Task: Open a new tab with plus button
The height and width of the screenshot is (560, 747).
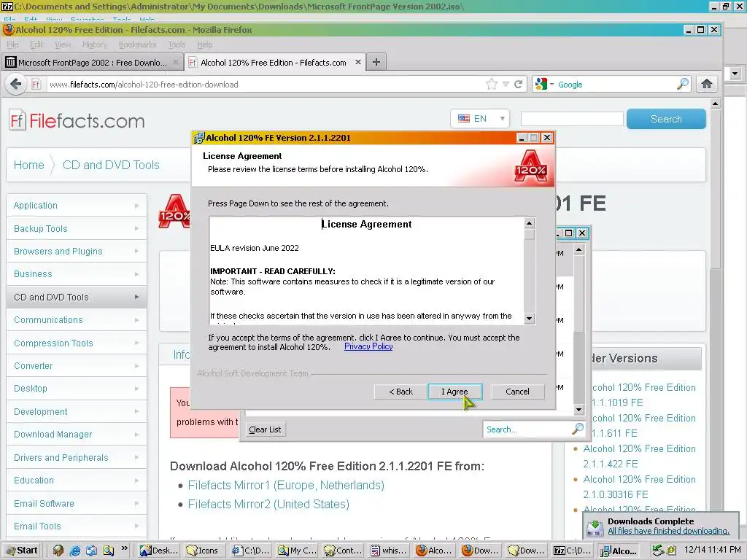Action: point(376,62)
